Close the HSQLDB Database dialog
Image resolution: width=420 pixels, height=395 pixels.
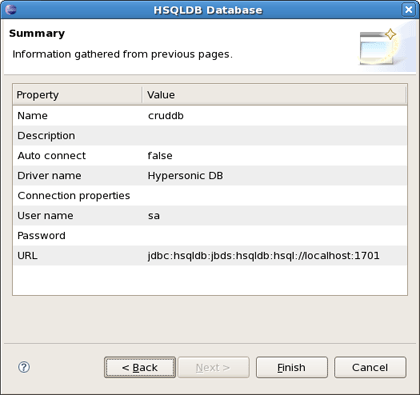pyautogui.click(x=408, y=9)
